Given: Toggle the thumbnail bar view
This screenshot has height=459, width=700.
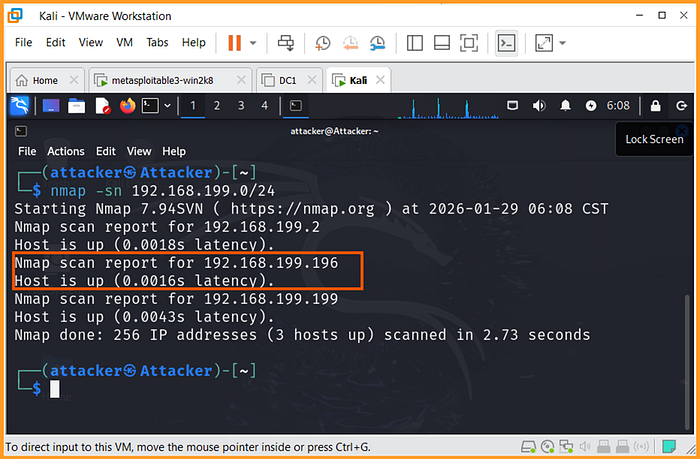Looking at the screenshot, I should (x=442, y=43).
